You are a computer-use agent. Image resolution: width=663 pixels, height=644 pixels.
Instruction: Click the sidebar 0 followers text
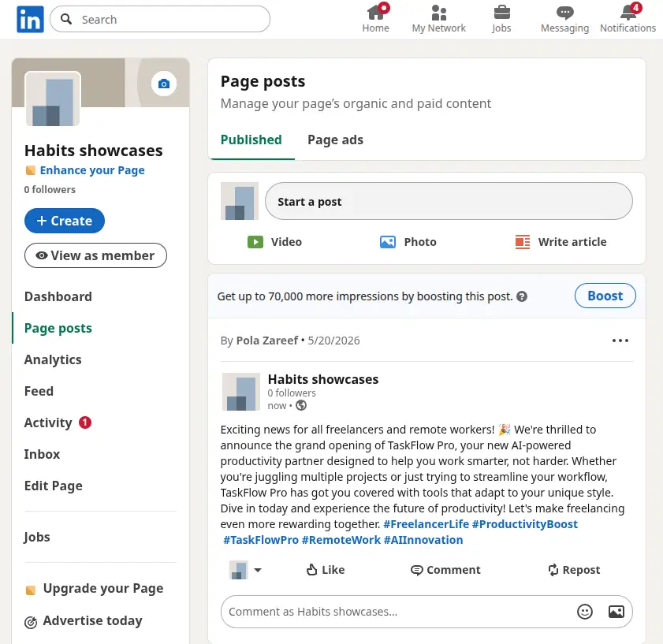point(50,189)
